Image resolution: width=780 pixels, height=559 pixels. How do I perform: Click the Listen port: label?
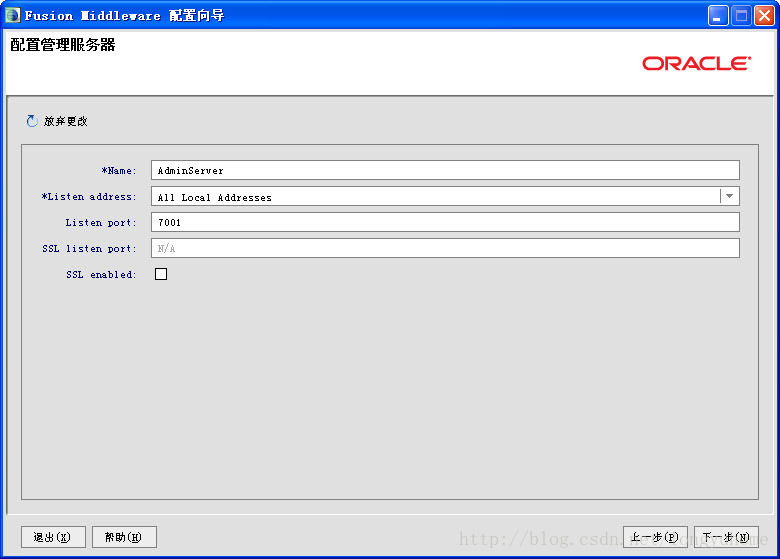100,223
